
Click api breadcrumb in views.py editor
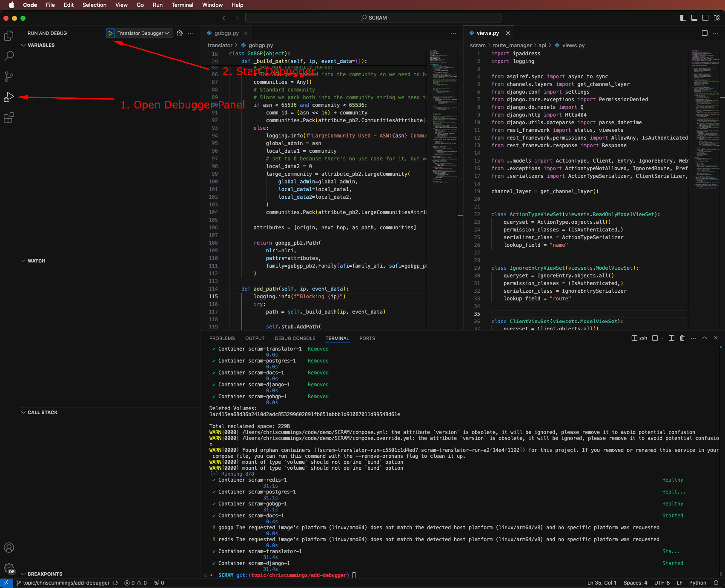(542, 45)
